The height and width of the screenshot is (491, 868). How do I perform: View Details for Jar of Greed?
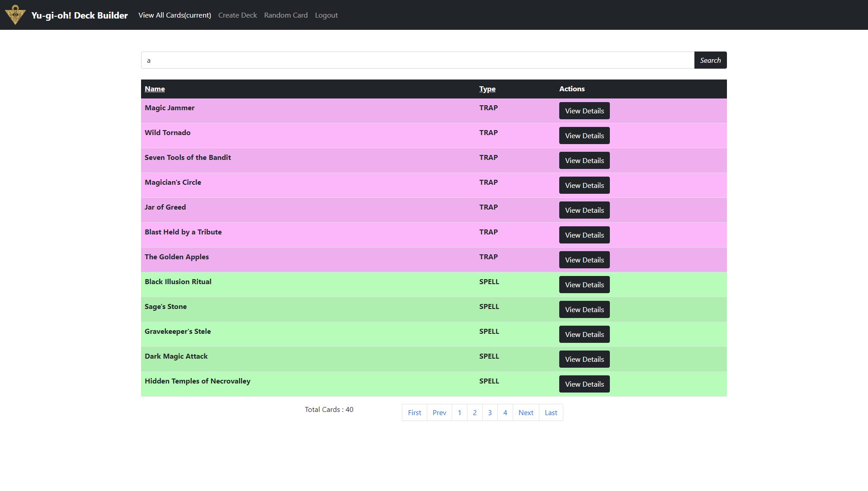tap(584, 210)
